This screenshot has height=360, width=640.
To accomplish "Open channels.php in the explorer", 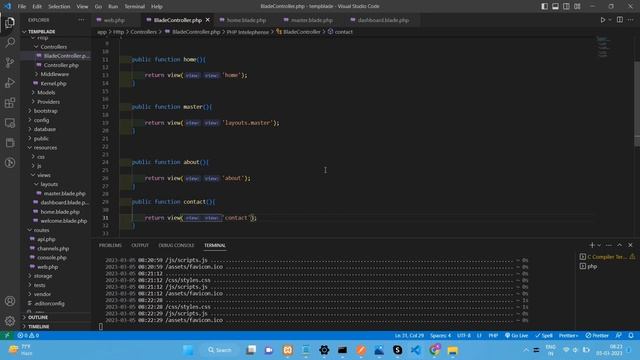I will coord(53,249).
